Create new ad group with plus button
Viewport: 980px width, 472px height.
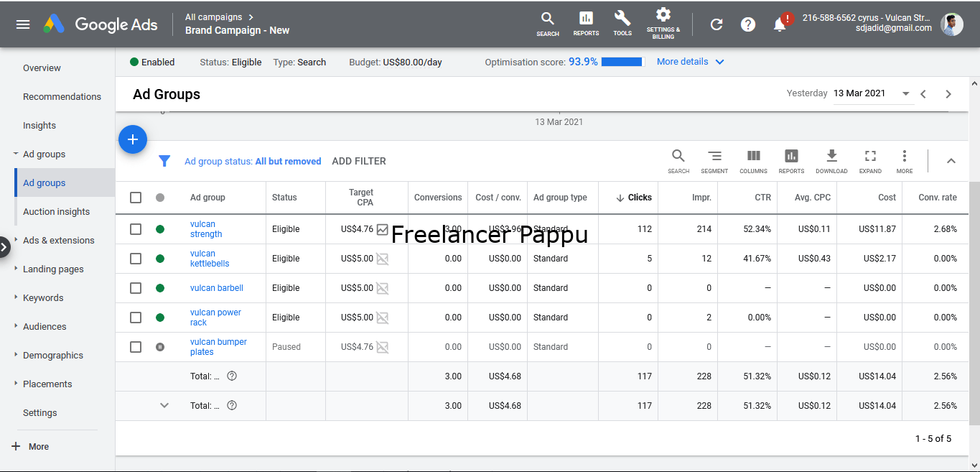[133, 139]
